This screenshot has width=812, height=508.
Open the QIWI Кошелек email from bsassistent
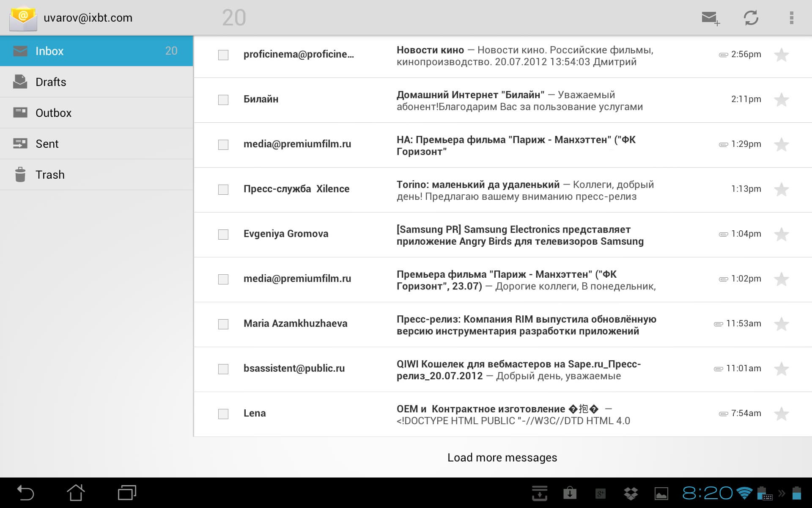click(518, 370)
